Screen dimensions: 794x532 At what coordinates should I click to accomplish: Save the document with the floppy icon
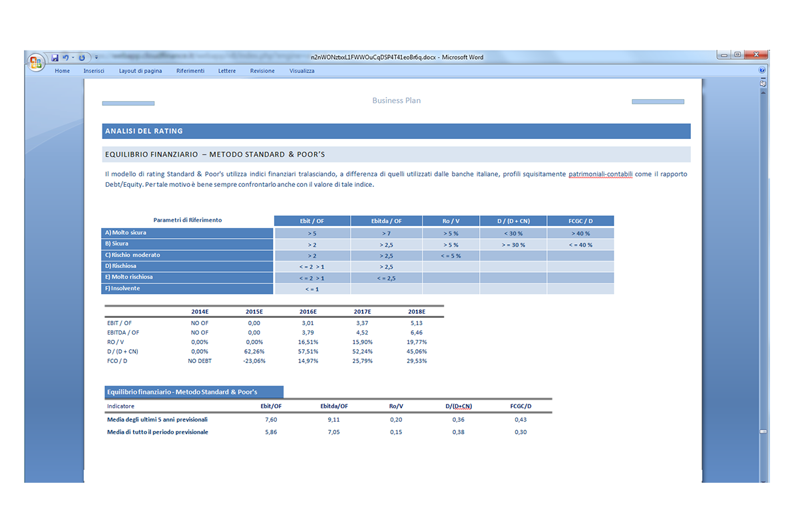coord(55,58)
